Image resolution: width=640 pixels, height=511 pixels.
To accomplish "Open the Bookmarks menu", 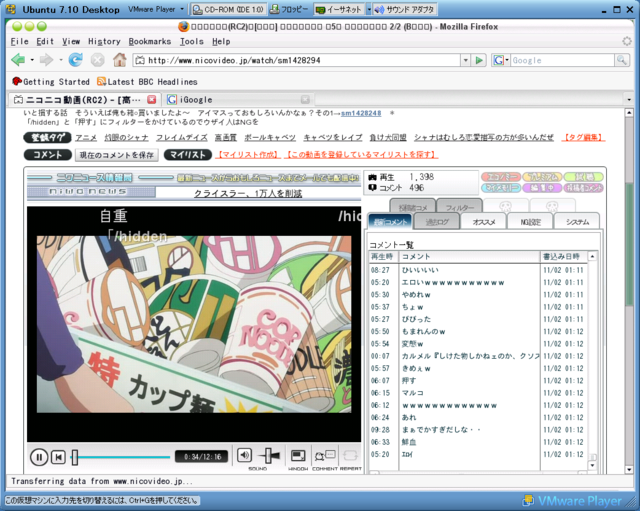I will click(x=150, y=41).
